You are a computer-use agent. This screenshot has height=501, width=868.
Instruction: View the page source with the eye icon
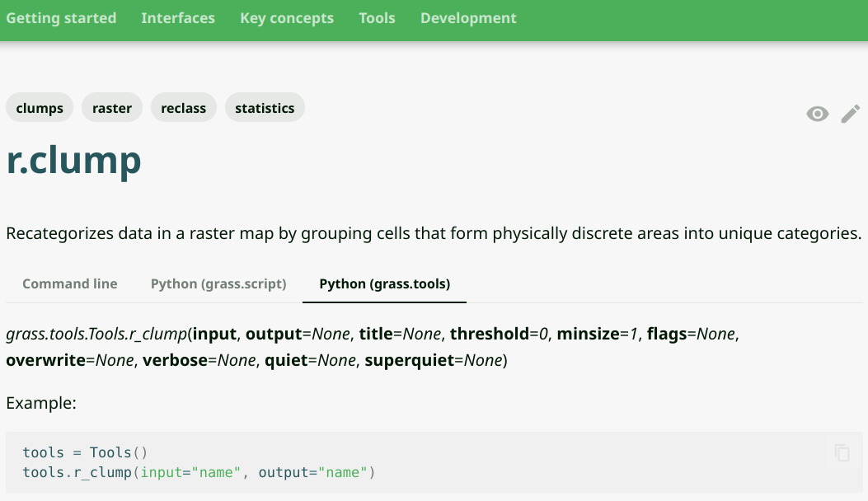click(x=817, y=114)
